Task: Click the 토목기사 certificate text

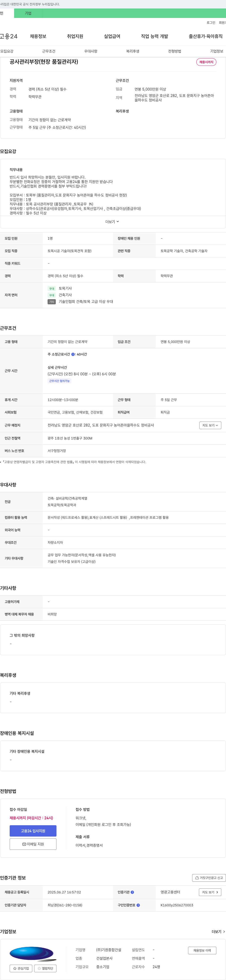Action: point(65,288)
